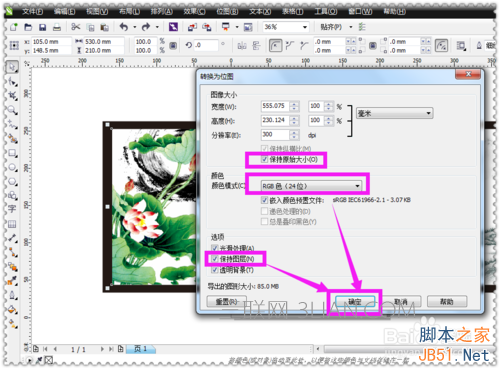Click the Import icon in toolbar

tap(192, 27)
